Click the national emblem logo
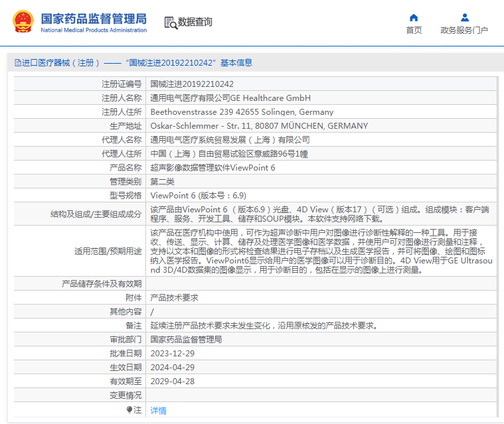The height and width of the screenshot is (424, 504). coord(23,21)
